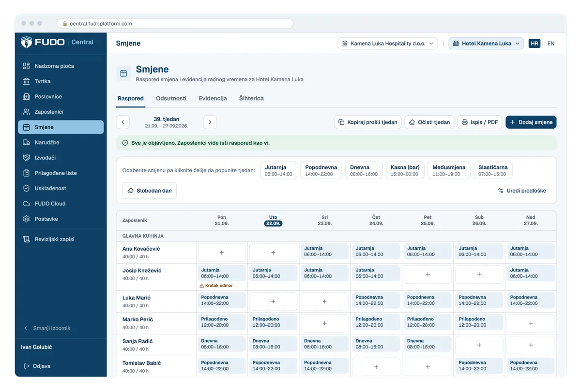Viewport: 581px width, 392px height.
Task: Add shift for Tomislav Babić on Thursday
Action: [x=376, y=367]
